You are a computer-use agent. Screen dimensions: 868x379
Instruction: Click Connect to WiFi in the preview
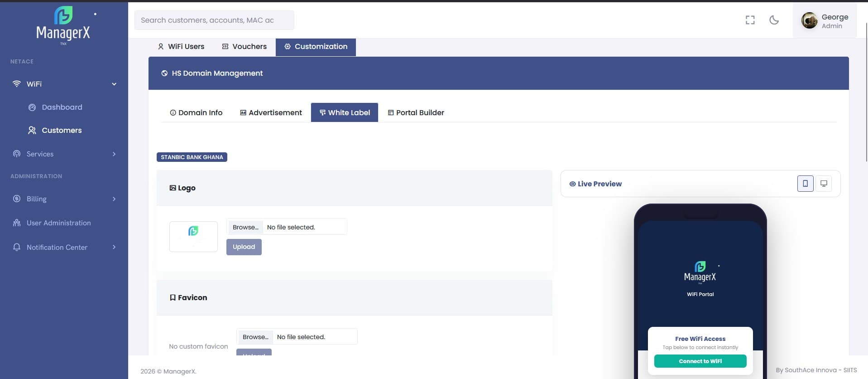click(700, 361)
